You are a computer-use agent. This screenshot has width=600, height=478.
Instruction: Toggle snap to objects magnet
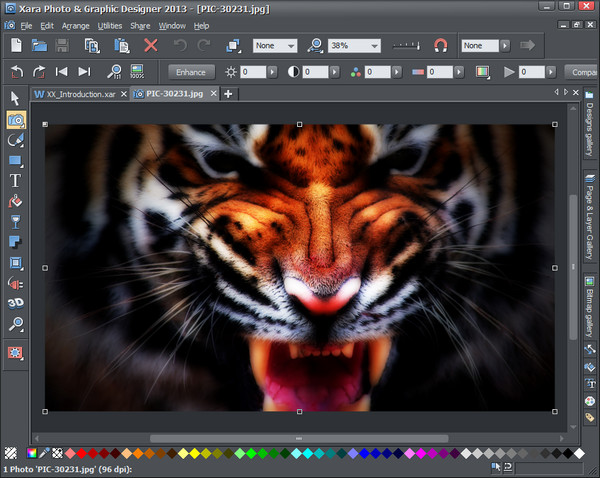(x=440, y=46)
